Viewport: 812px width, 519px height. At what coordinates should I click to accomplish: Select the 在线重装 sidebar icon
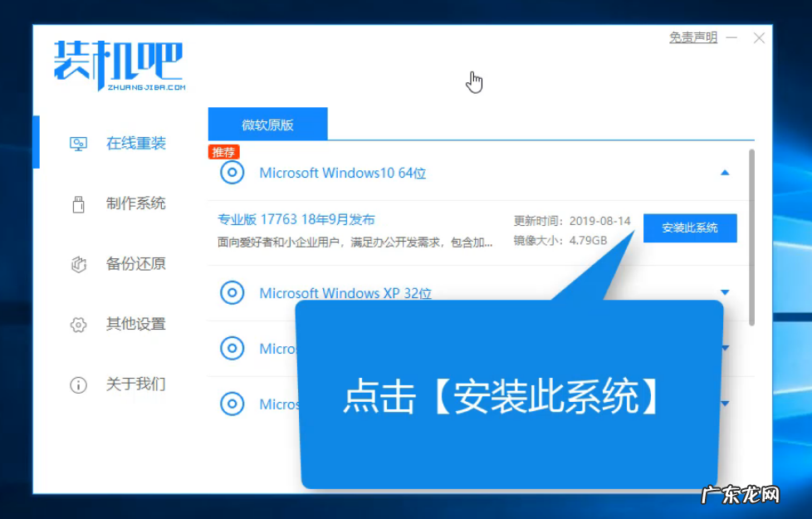pos(79,142)
